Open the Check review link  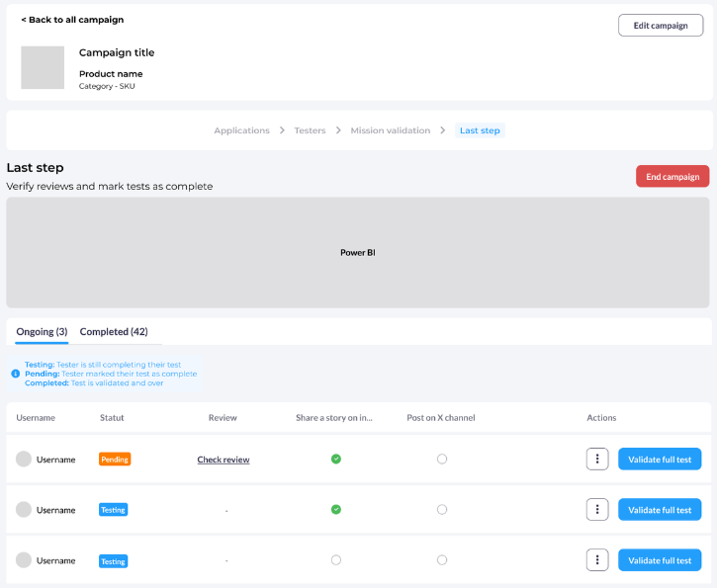tap(224, 460)
